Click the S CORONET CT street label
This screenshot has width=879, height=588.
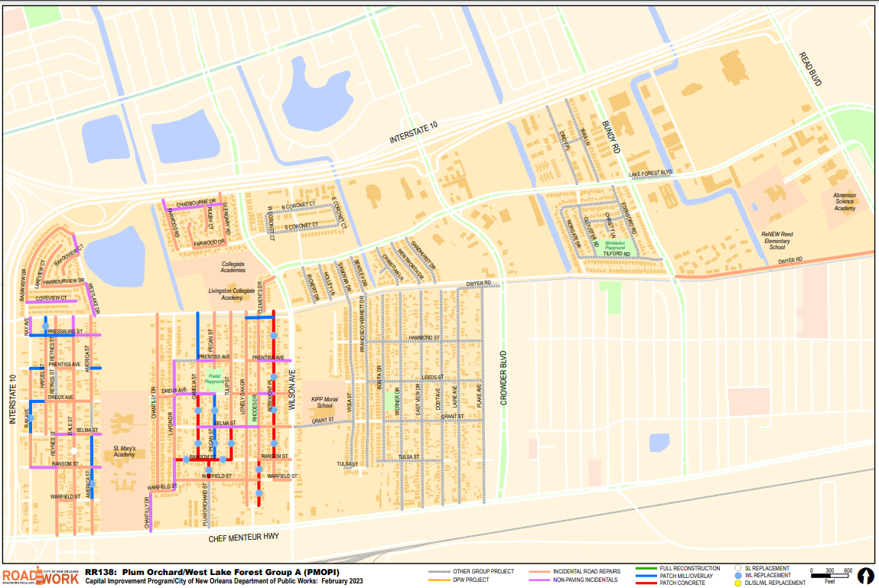tap(301, 226)
